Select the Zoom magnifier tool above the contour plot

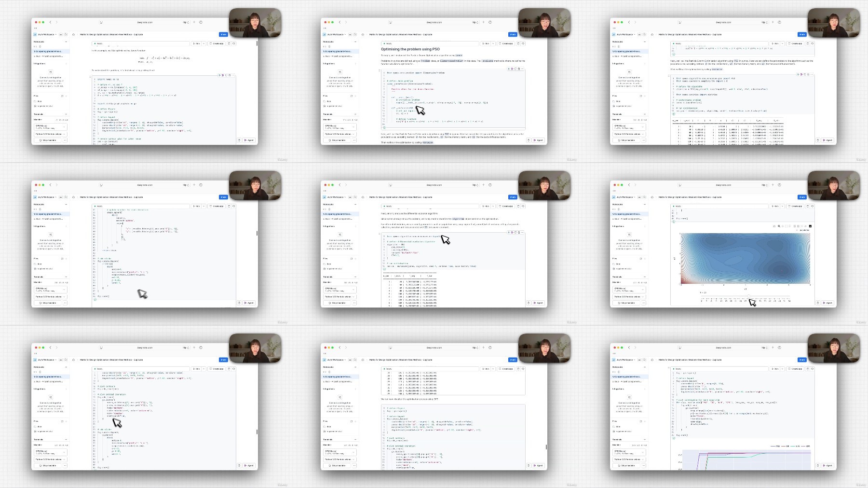pyautogui.click(x=779, y=226)
